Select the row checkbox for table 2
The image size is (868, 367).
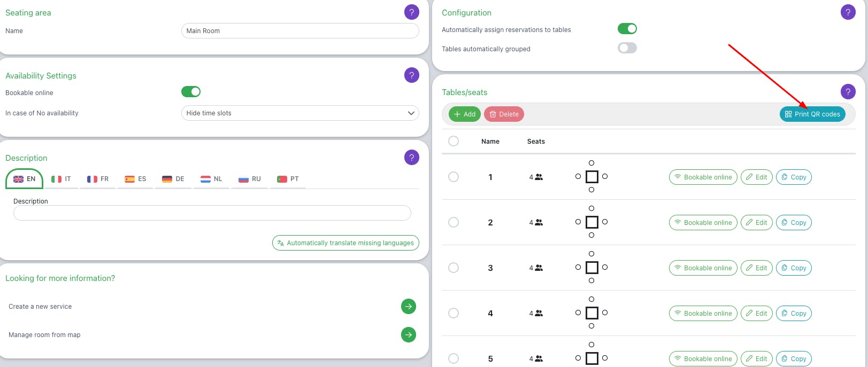[x=454, y=222]
